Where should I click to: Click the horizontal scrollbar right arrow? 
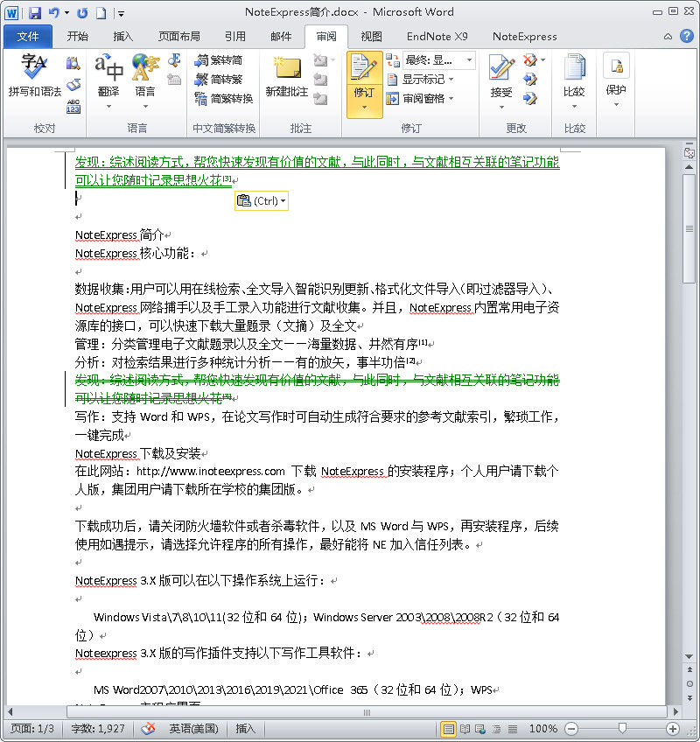click(675, 711)
